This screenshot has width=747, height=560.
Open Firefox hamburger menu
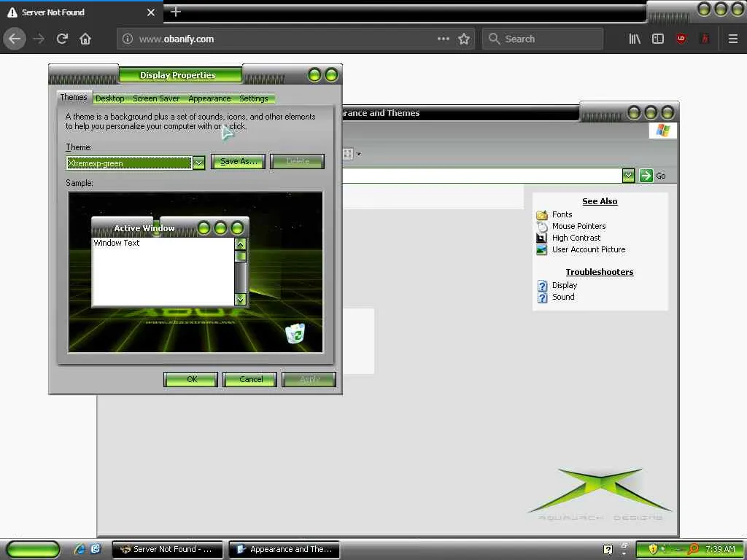pos(732,39)
